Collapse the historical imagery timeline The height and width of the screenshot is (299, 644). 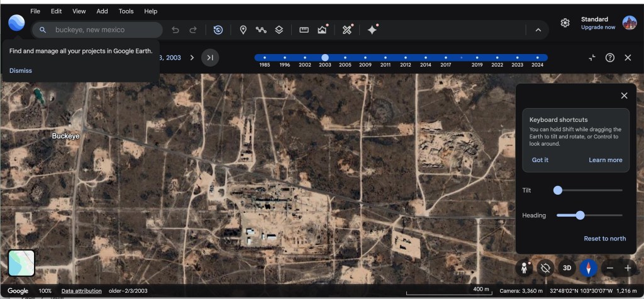(x=592, y=58)
